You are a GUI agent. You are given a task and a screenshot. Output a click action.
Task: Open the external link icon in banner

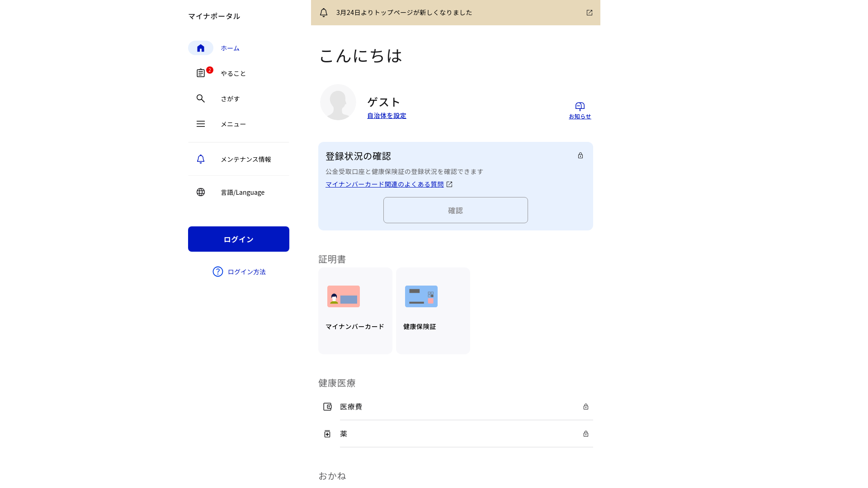[590, 13]
